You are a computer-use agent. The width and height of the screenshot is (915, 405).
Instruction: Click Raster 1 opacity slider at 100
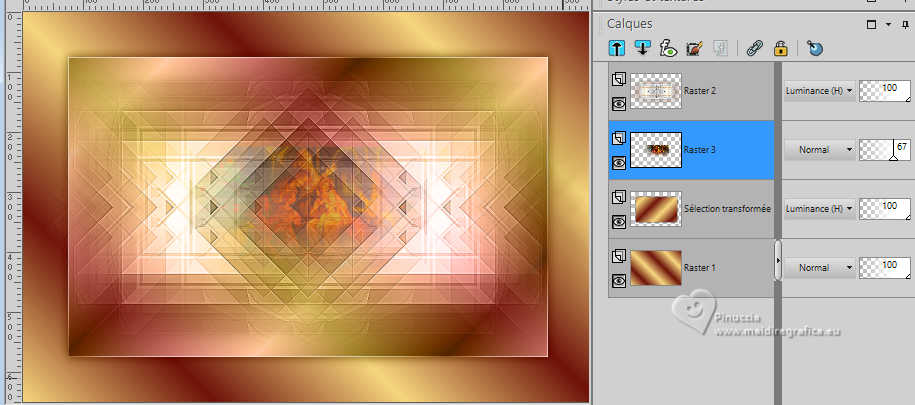(x=885, y=267)
